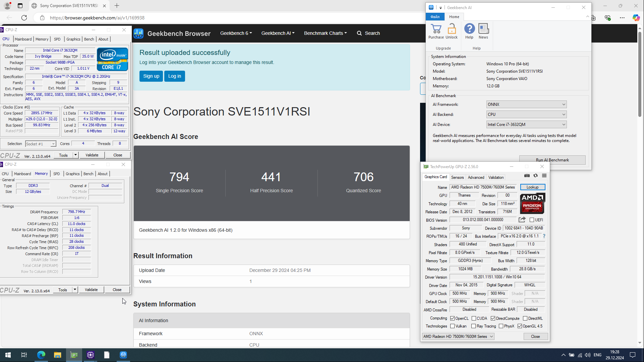Image resolution: width=644 pixels, height=362 pixels.
Task: Switch to the SPD tab in the bottom CPU-Z window
Action: [x=57, y=174]
